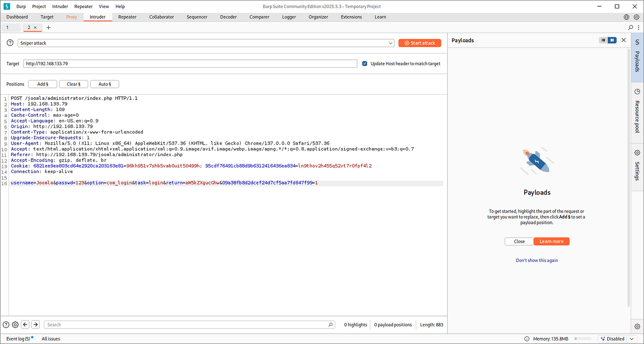Image resolution: width=644 pixels, height=344 pixels.
Task: Click the Memory usage indicator
Action: [551, 339]
